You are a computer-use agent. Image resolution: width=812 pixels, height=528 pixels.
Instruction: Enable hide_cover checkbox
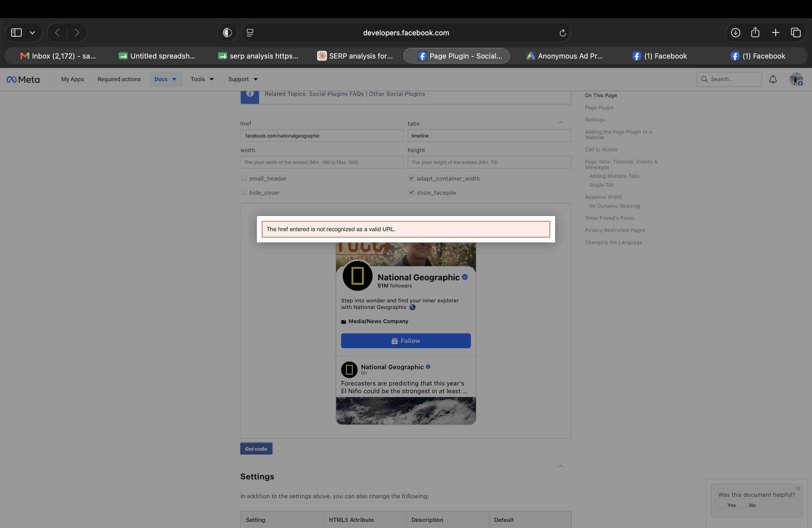[x=244, y=192]
